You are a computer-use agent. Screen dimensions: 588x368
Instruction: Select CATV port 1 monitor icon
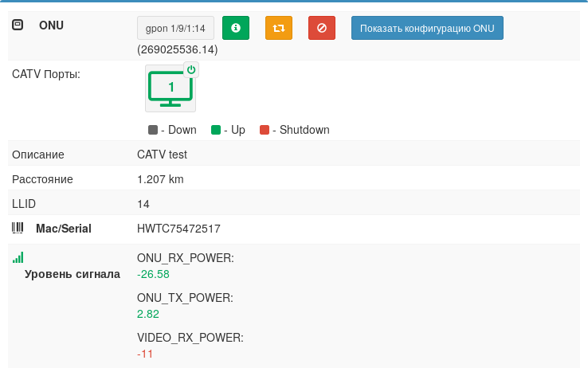tap(170, 89)
